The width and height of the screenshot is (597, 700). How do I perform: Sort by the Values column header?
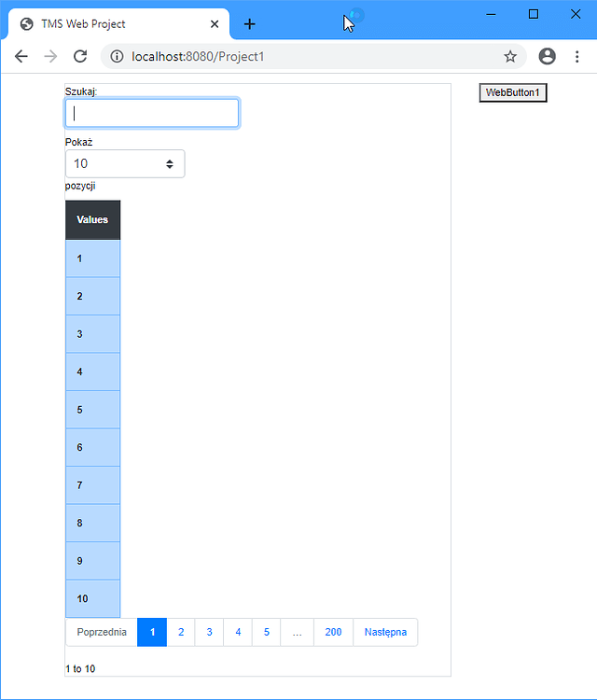[92, 219]
